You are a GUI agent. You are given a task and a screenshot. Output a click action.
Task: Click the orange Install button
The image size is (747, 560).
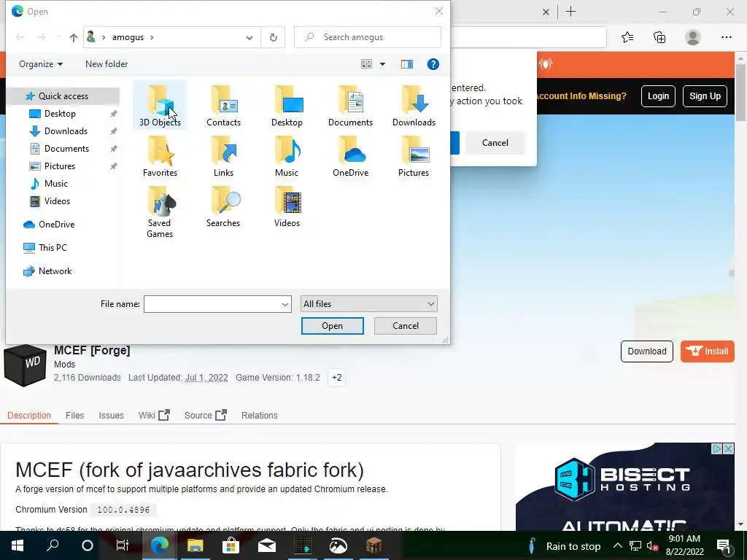(708, 351)
